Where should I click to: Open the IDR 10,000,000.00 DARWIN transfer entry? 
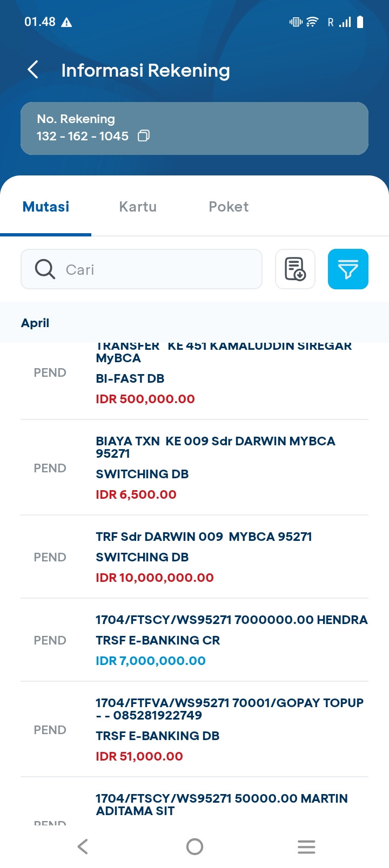194,557
